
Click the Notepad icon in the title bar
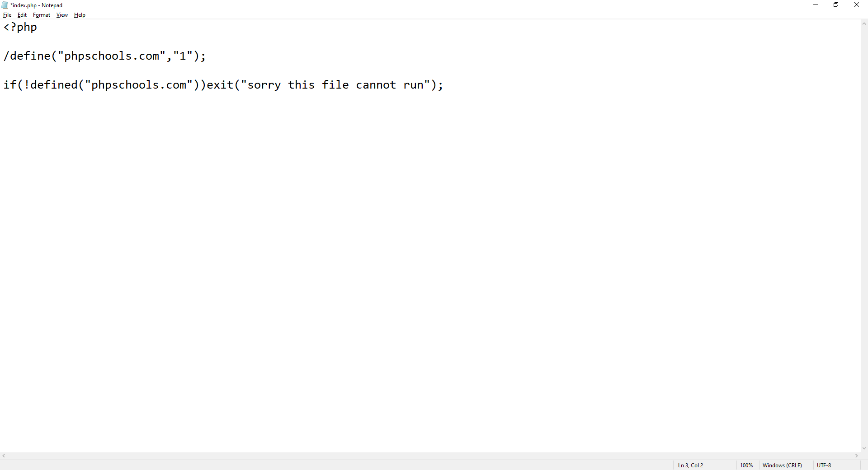pyautogui.click(x=5, y=5)
